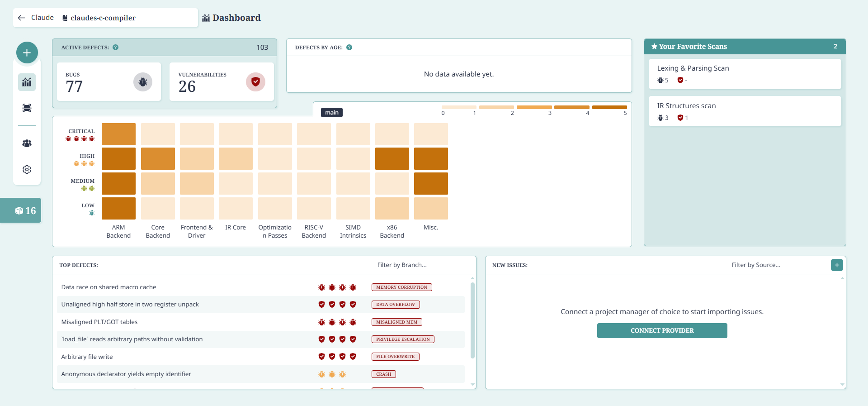Click the Crash tag
Viewport: 868px width, 406px height.
point(383,374)
